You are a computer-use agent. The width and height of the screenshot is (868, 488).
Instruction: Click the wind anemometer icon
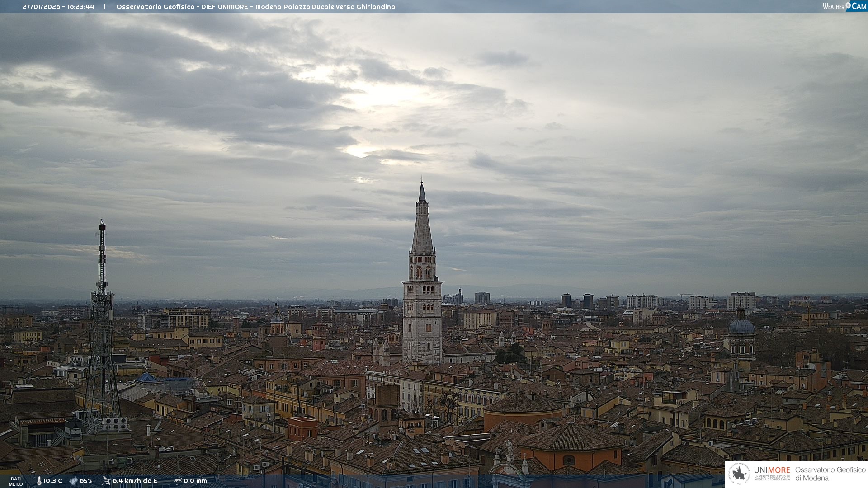pos(106,481)
